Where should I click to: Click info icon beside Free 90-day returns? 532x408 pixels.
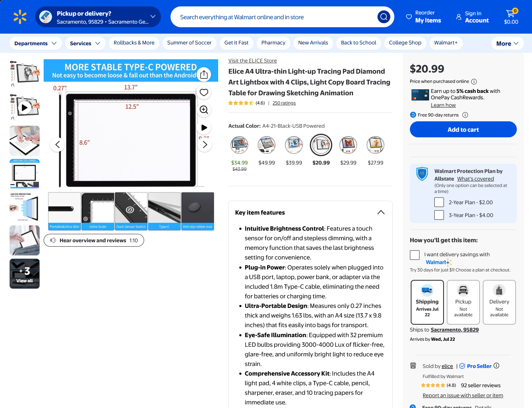465,115
